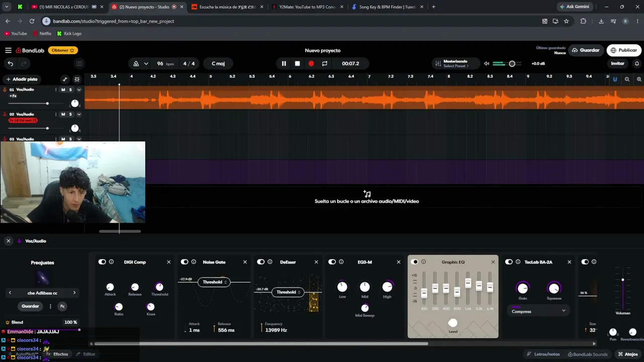This screenshot has height=362, width=644.
Task: Click the red record button
Action: click(311, 64)
